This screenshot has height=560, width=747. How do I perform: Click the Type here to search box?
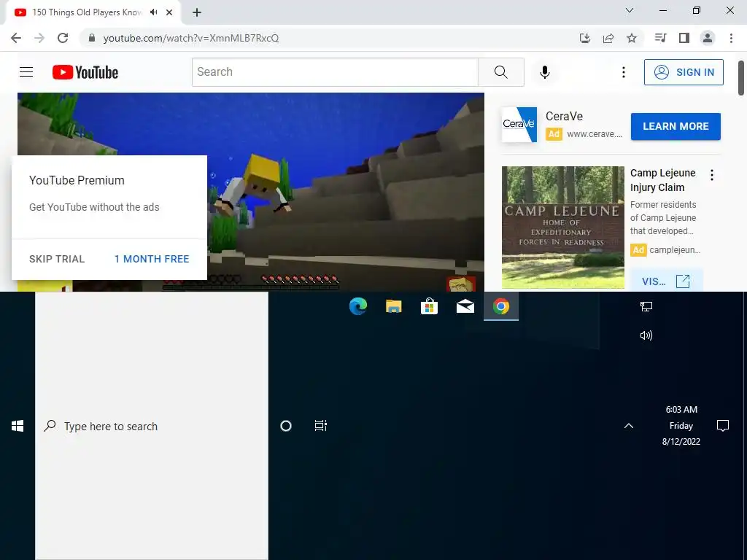coord(152,426)
